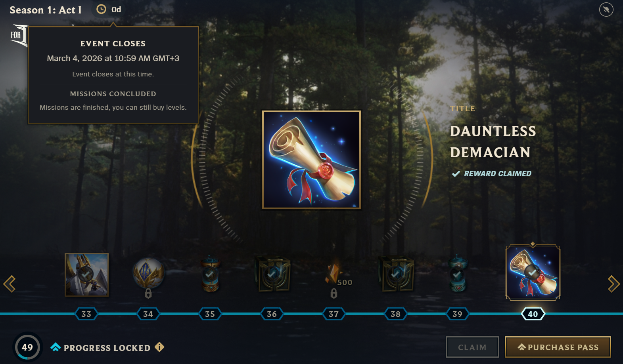623x364 pixels.
Task: Click the large Dauntless Demacian scroll image
Action: pos(311,160)
